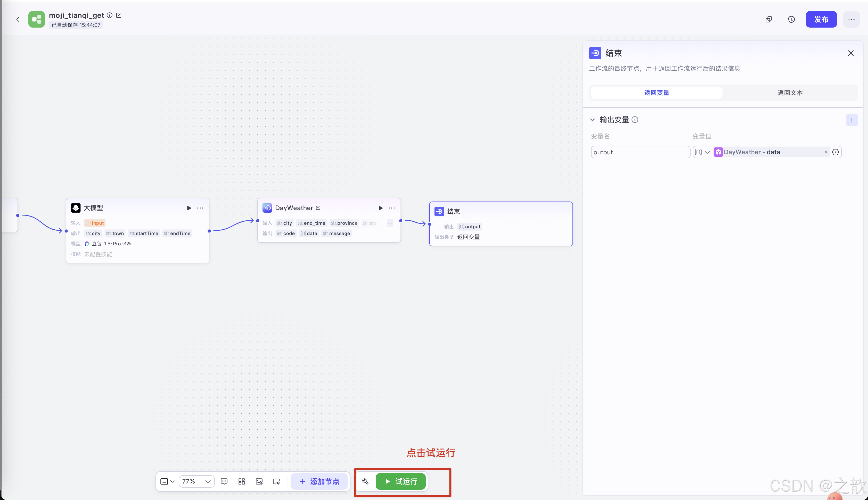The height and width of the screenshot is (500, 868).
Task: Click the 发布 publish button
Action: (821, 19)
